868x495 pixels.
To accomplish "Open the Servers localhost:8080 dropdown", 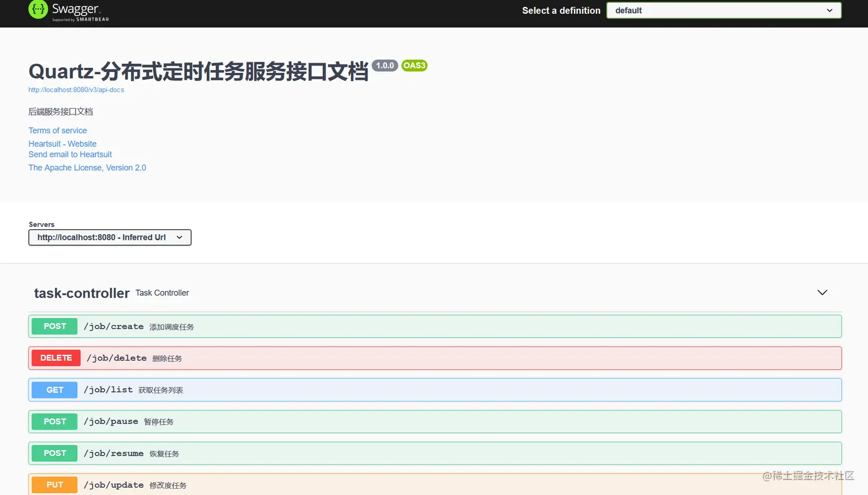I will pos(110,237).
